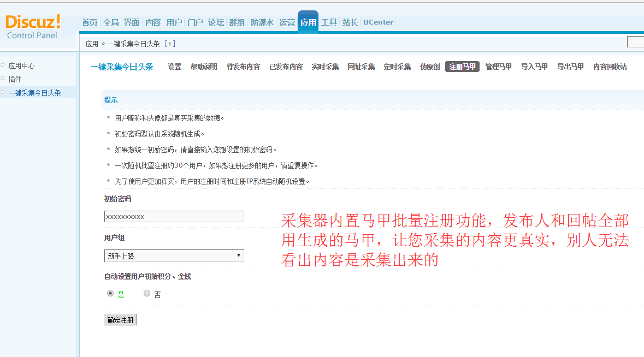Viewport: 644px width, 357px height.
Task: Click the search box at top right
Action: [x=635, y=42]
